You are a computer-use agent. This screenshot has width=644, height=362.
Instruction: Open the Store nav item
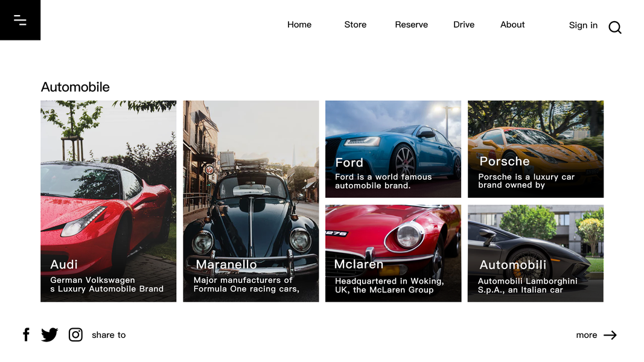coord(355,25)
